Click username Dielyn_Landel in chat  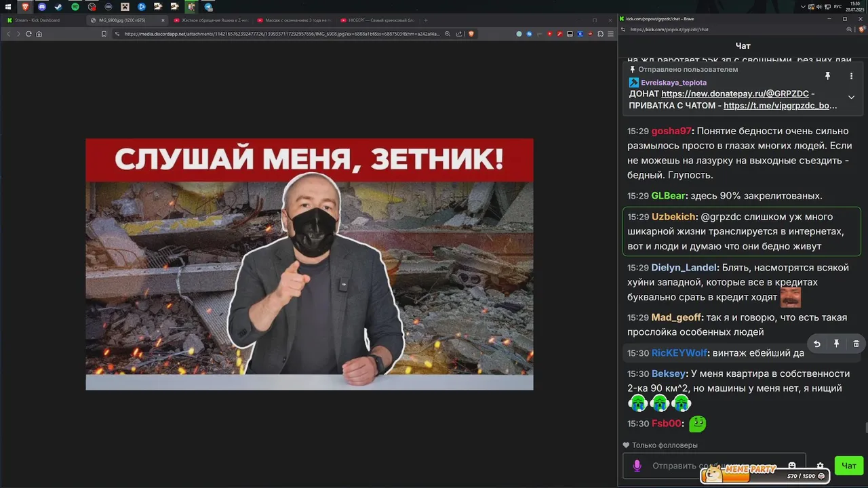[x=684, y=268]
